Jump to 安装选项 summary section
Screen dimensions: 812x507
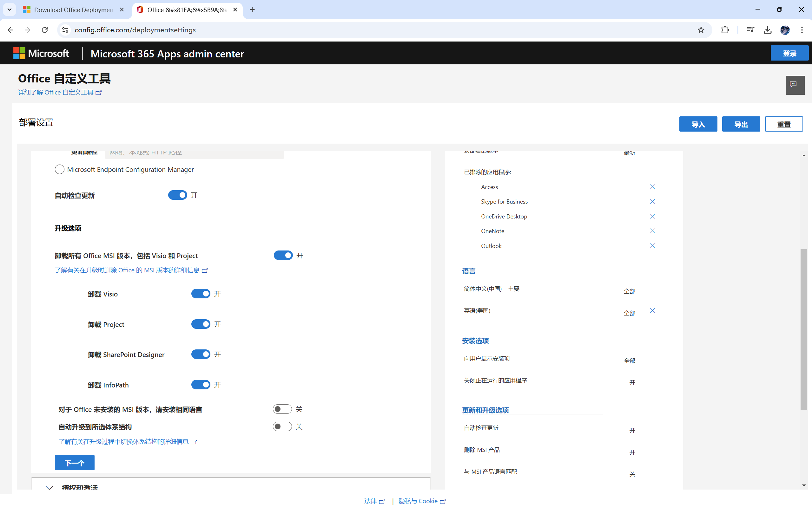pos(475,341)
